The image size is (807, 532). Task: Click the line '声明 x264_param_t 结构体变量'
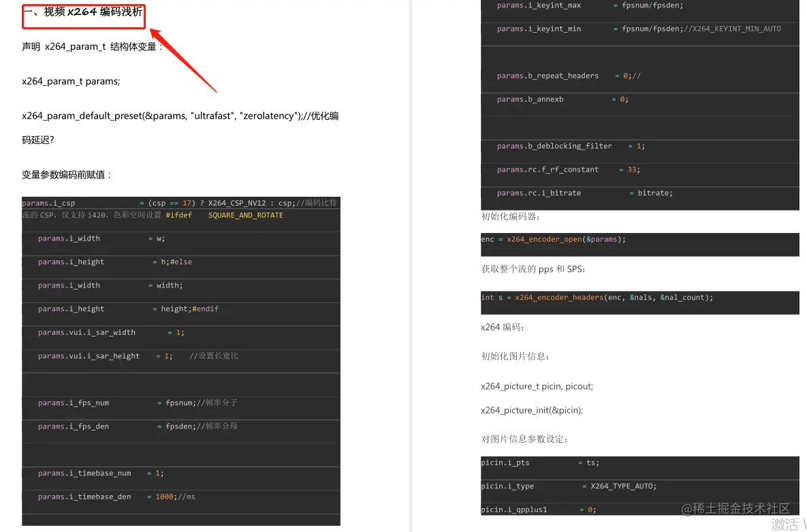pos(92,46)
